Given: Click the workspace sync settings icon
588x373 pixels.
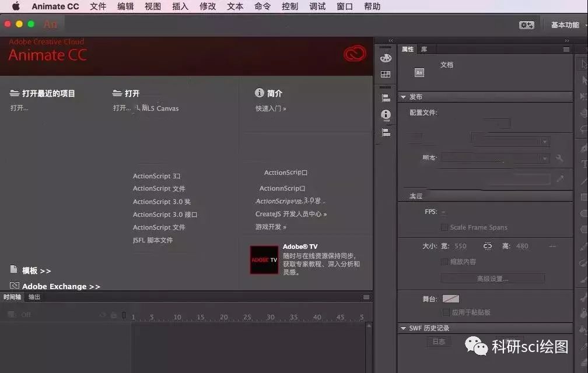Looking at the screenshot, I should point(527,25).
